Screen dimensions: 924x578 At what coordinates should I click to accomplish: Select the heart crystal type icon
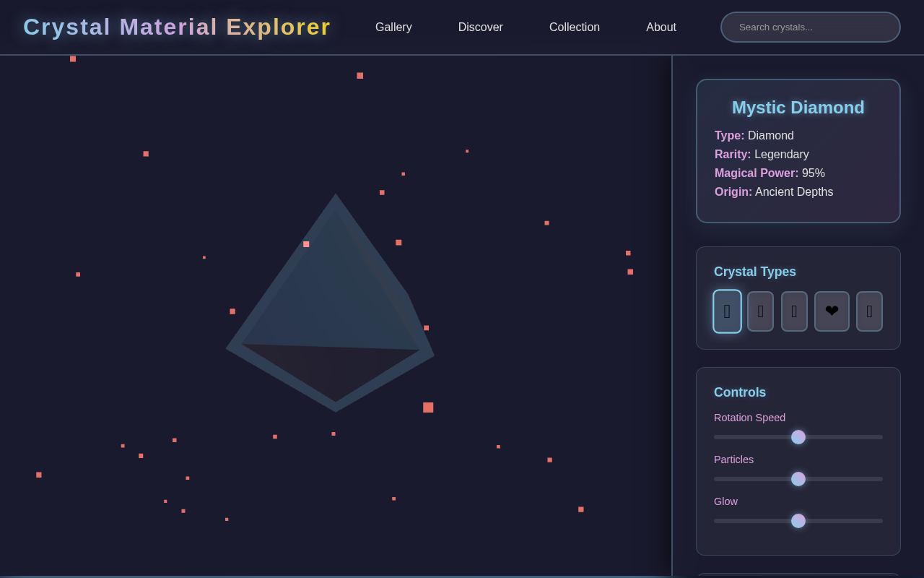(832, 311)
